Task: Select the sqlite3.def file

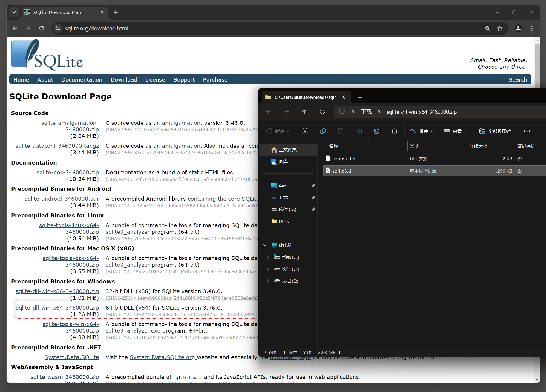Action: tap(435, 159)
